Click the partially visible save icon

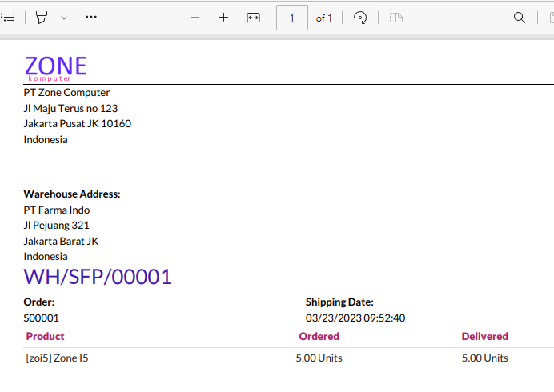[x=551, y=18]
